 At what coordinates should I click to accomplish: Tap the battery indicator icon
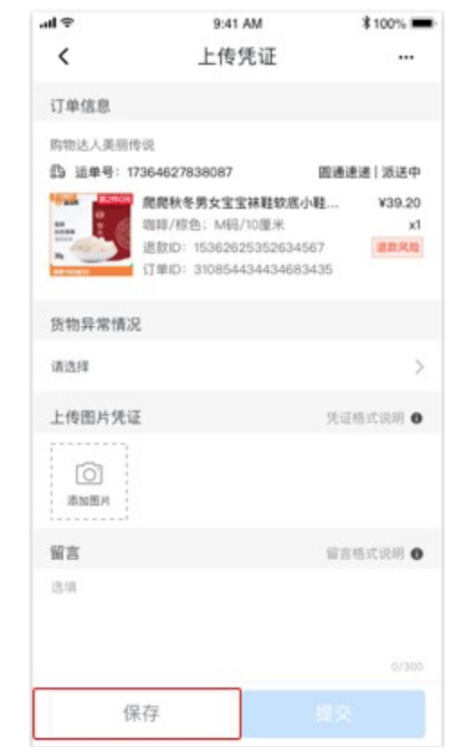[x=423, y=23]
